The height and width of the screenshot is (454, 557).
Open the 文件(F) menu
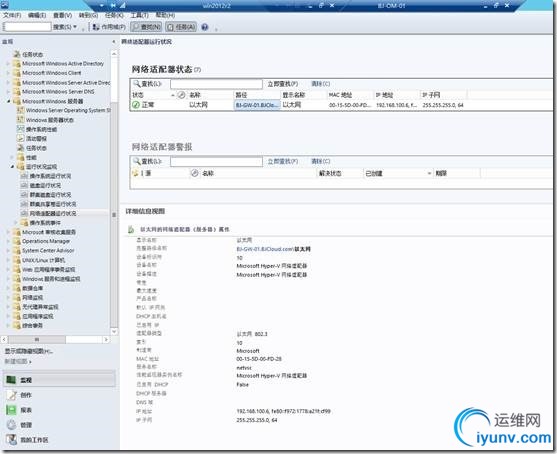[12, 15]
